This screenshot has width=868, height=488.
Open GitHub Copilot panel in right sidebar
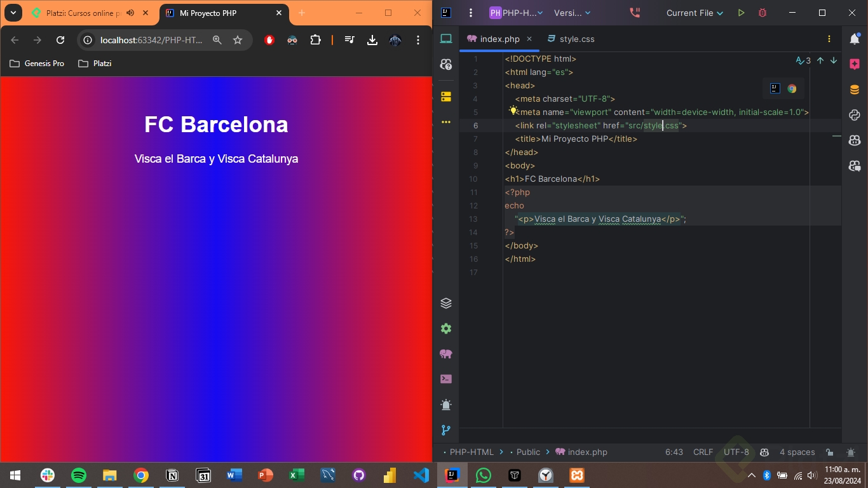(855, 140)
